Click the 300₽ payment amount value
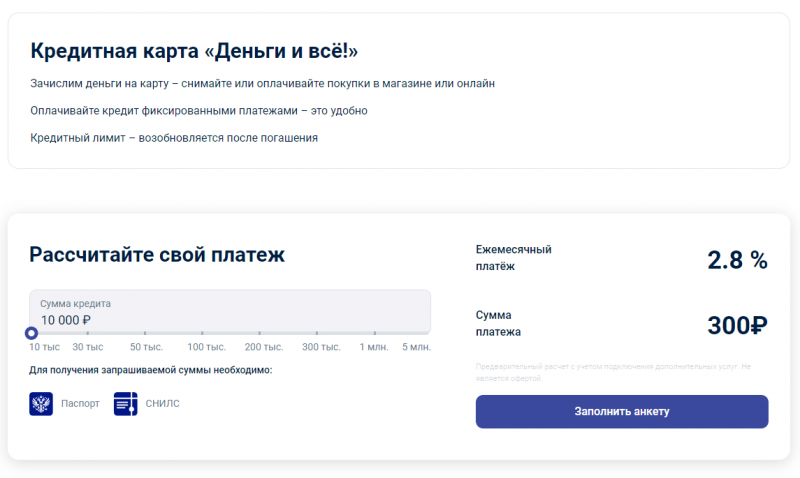 [737, 325]
